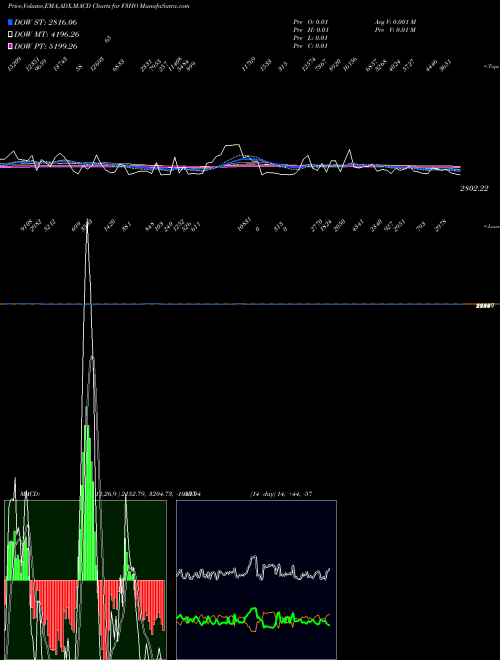Click the 'Avg V: 0.001 M' value

coord(396,22)
